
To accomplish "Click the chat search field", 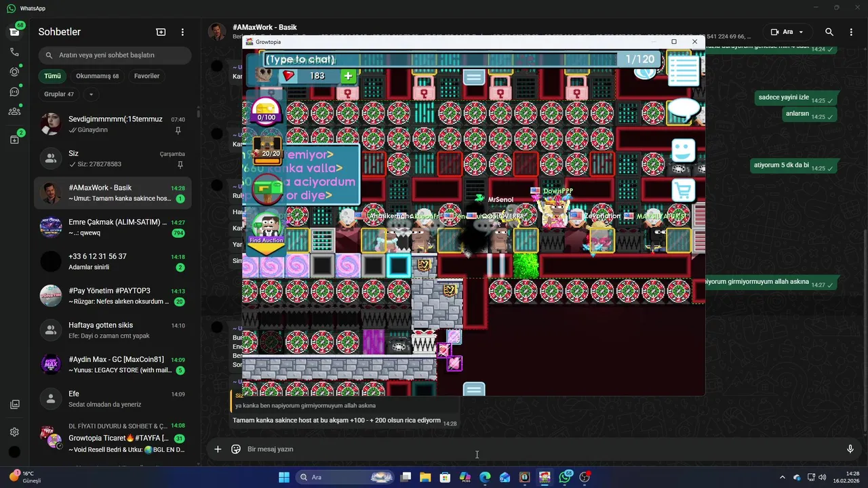I will tap(115, 55).
